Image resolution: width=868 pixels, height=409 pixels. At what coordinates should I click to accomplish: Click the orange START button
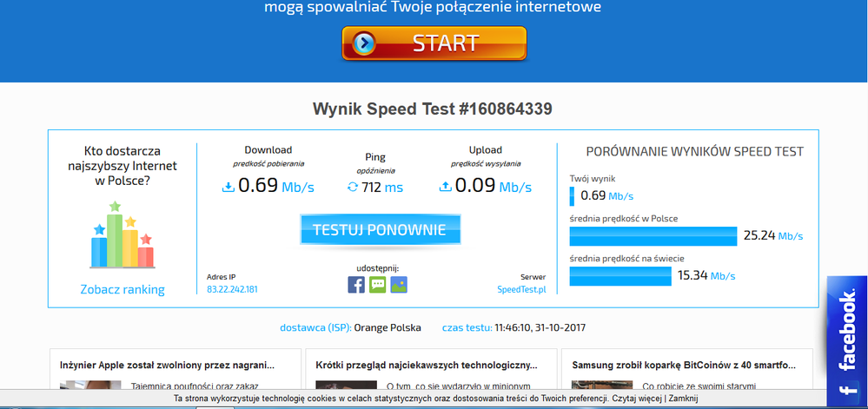pyautogui.click(x=434, y=43)
